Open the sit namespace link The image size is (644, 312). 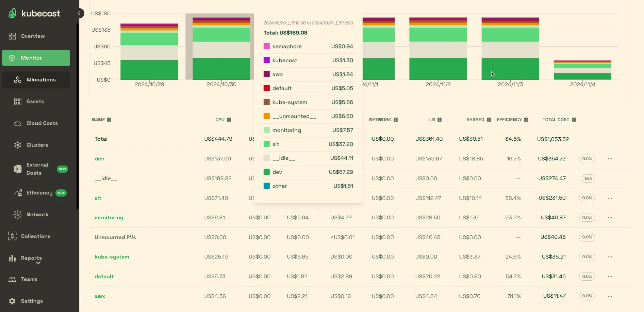coord(98,198)
